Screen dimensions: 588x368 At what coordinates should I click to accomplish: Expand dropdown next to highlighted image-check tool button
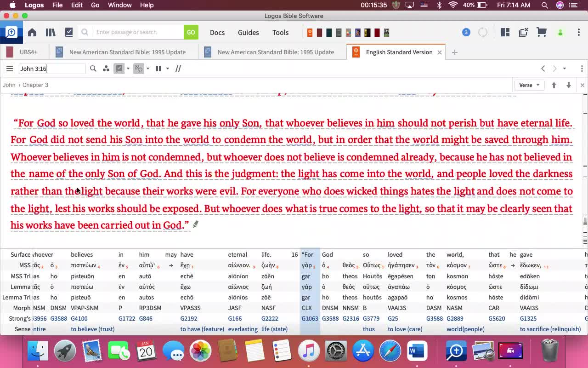(x=128, y=69)
